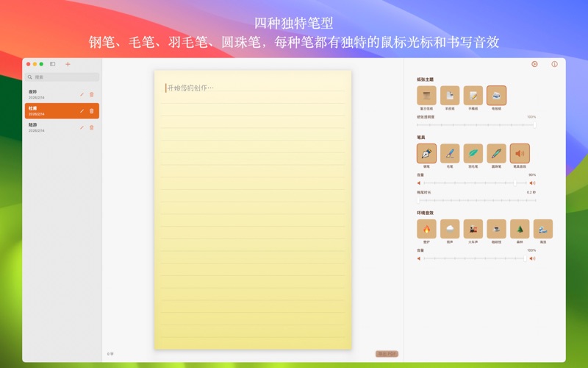Delete 杜甫 using its trash icon
Viewport: 588px width, 368px height.
(x=91, y=111)
